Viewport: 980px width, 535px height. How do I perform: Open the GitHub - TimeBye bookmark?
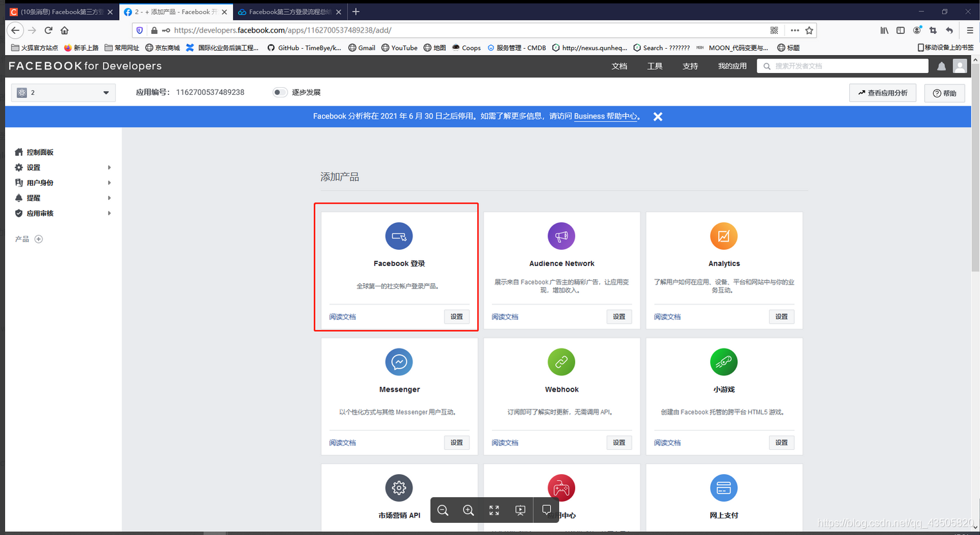tap(304, 47)
